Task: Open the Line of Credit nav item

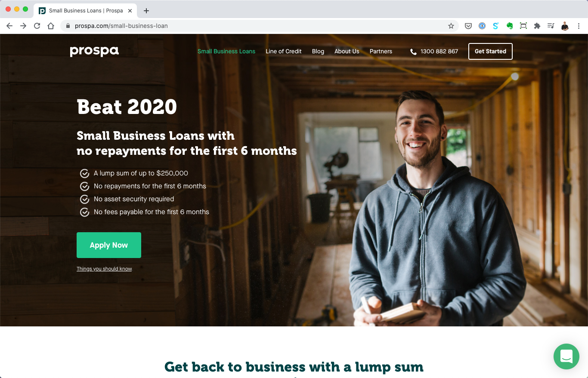Action: (x=284, y=51)
